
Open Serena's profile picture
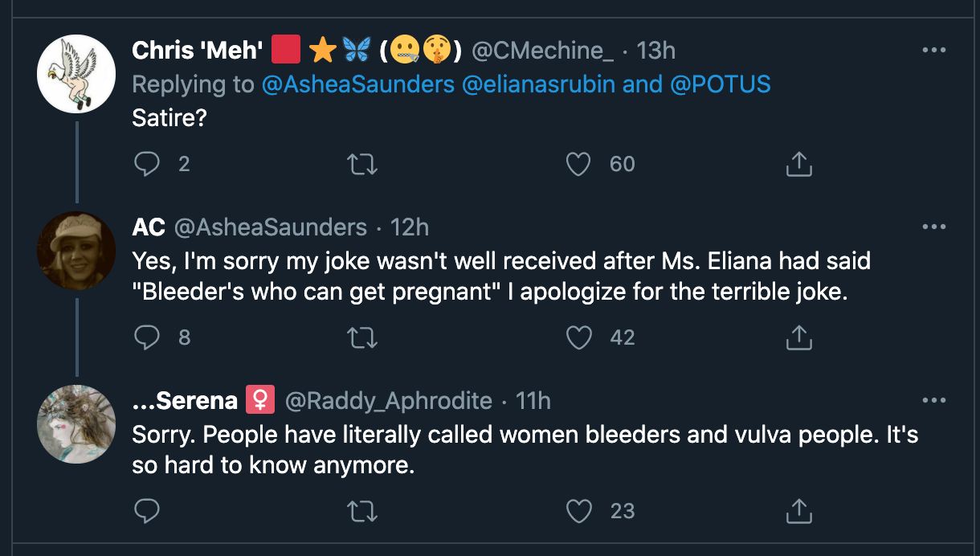coord(77,423)
